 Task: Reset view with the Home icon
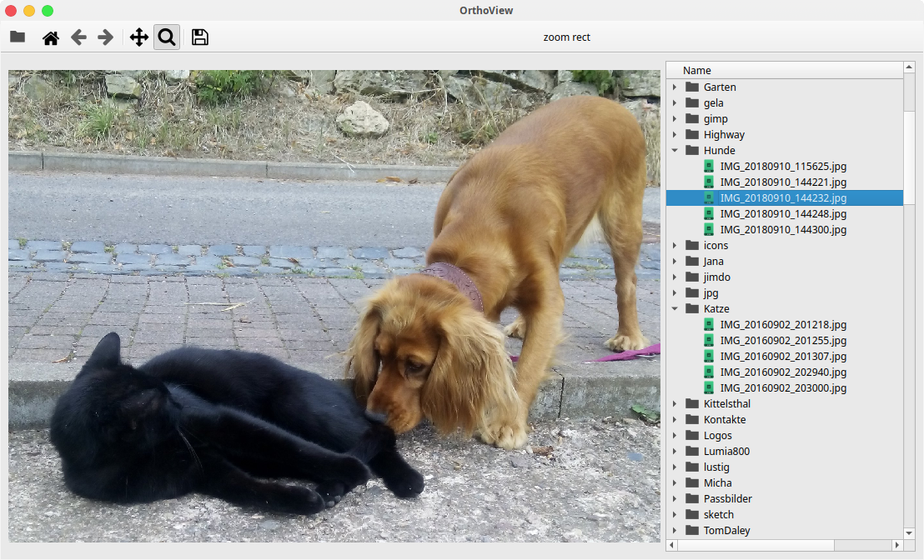[51, 37]
